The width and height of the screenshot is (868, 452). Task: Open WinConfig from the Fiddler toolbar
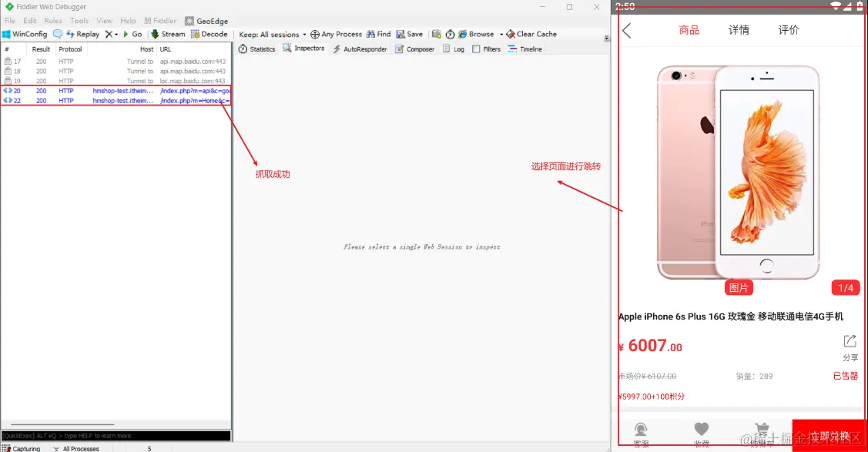[x=25, y=34]
